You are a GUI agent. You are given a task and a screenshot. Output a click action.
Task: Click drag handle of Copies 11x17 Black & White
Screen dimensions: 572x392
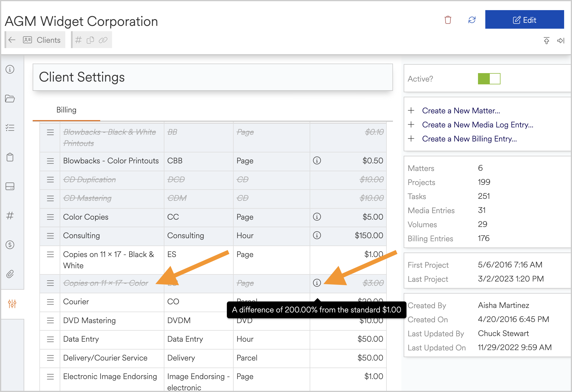[50, 254]
